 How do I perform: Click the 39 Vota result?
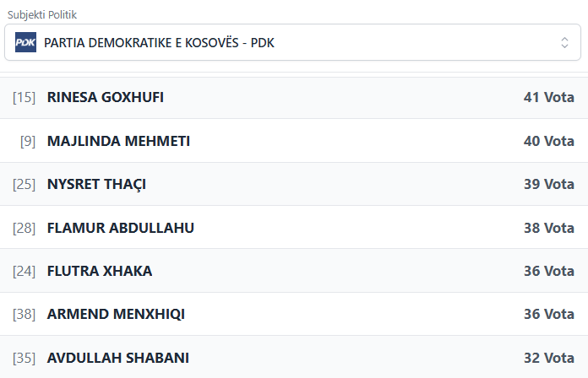tap(548, 184)
